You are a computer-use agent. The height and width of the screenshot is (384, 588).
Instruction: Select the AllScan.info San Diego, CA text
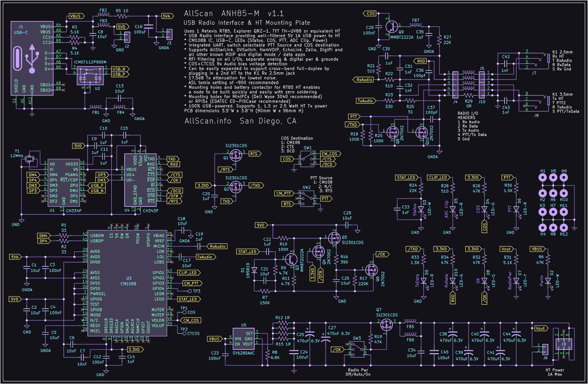pos(240,121)
